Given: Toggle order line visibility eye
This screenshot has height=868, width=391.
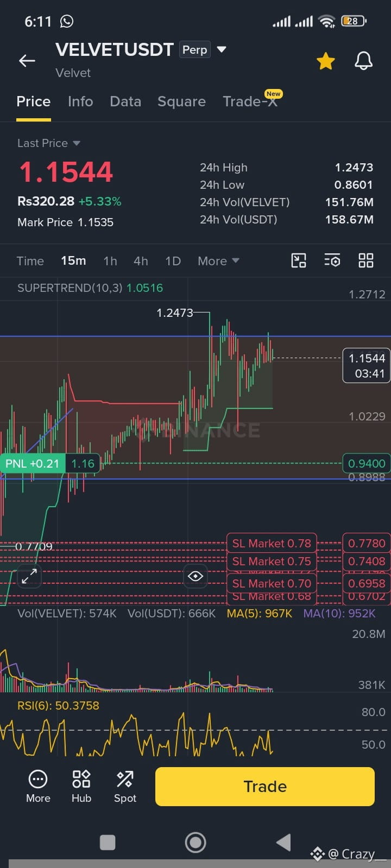Looking at the screenshot, I should 195,576.
